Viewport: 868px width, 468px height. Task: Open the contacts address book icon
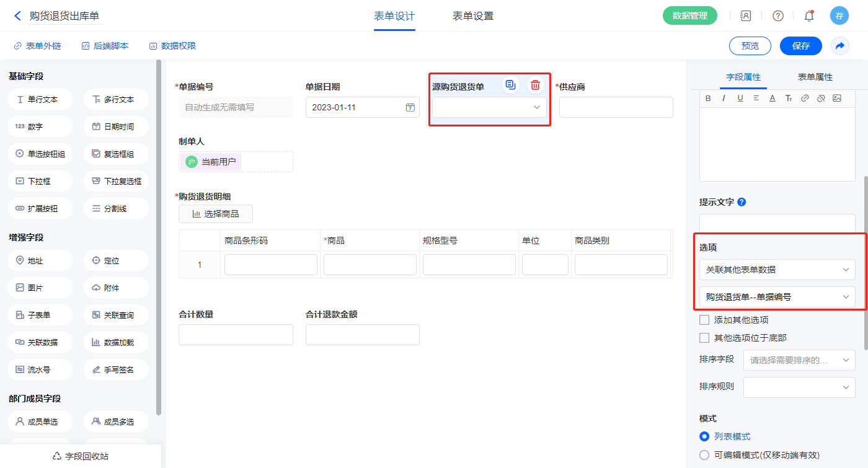[x=746, y=16]
